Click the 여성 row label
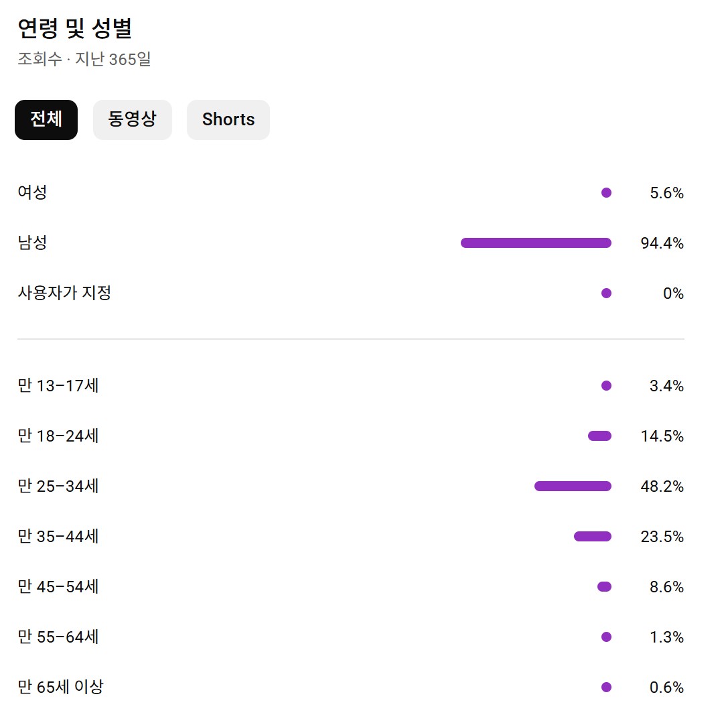728x727 pixels. [x=32, y=193]
